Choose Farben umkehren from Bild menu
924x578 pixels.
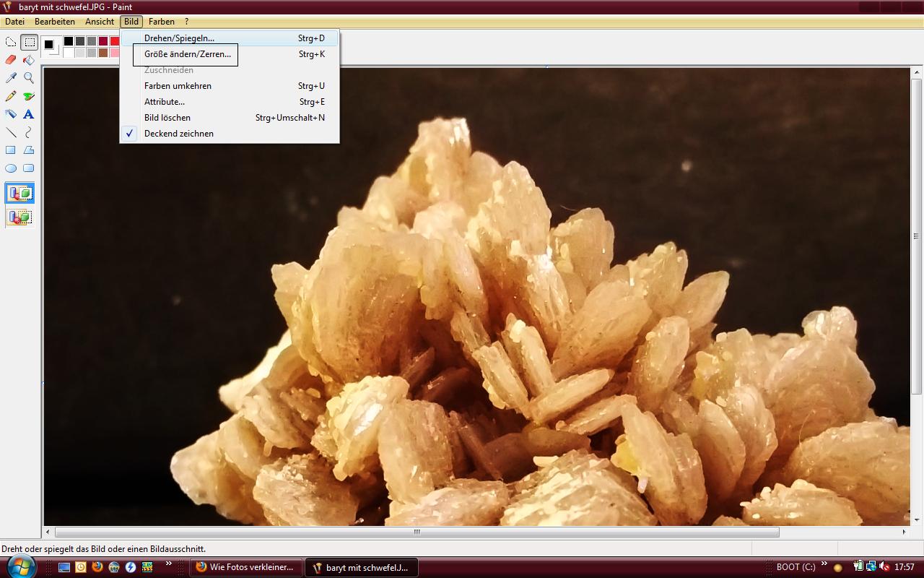(178, 86)
